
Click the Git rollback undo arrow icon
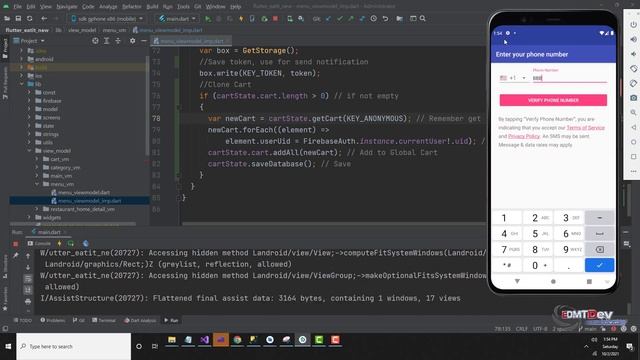[x=385, y=19]
